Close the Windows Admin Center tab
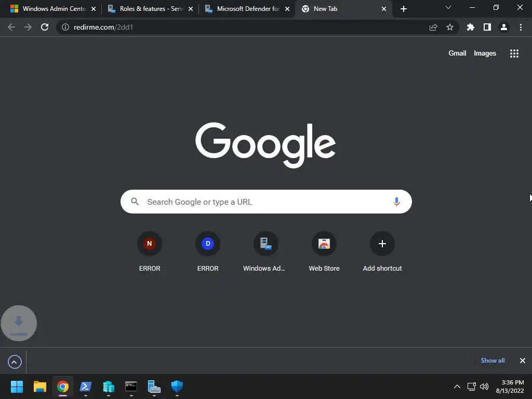 tap(94, 9)
